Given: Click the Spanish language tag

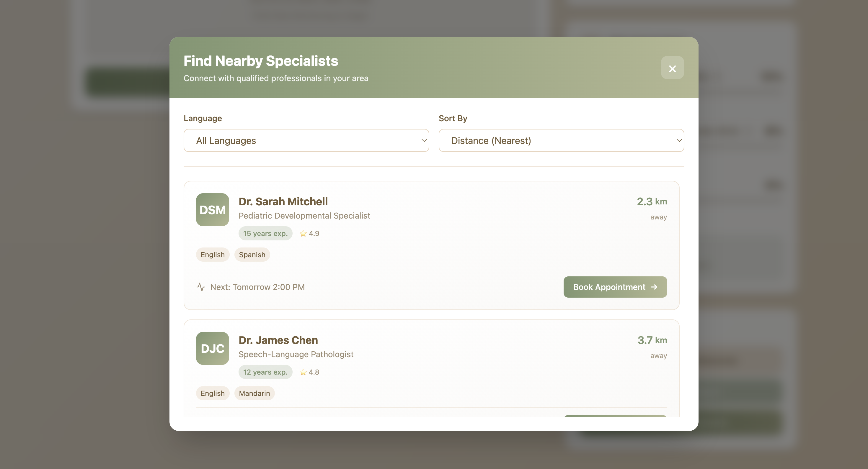Looking at the screenshot, I should coord(252,255).
